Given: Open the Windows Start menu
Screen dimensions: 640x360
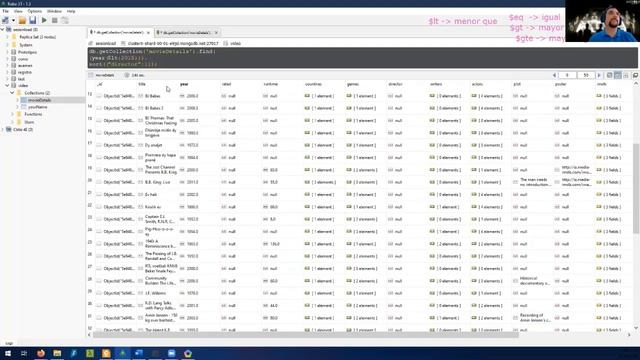Looking at the screenshot, I should click(8, 353).
